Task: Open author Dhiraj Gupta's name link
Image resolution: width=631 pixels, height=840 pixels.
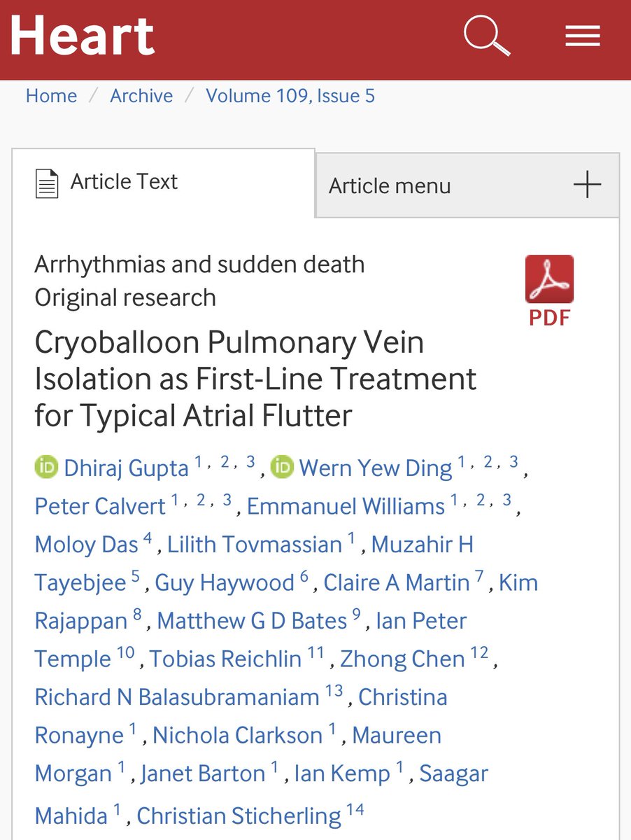Action: [126, 468]
